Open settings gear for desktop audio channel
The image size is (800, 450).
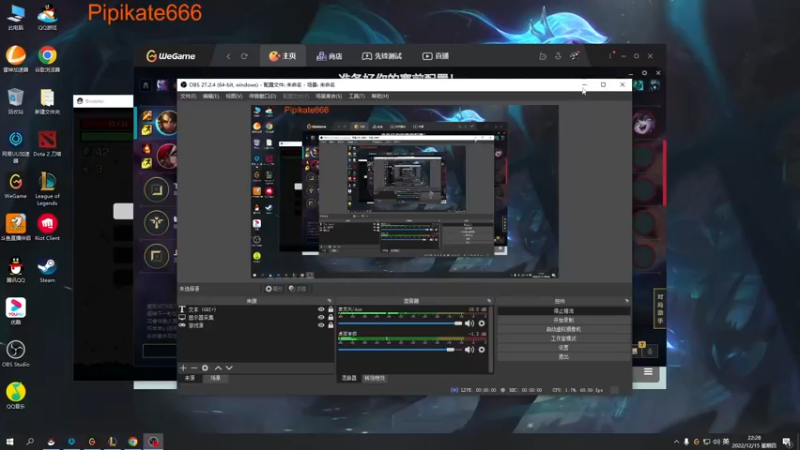click(482, 350)
